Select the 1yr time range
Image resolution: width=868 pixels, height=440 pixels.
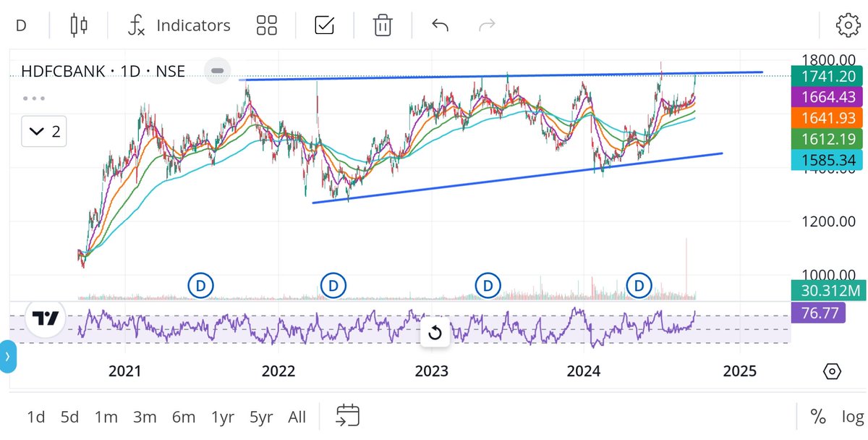click(x=223, y=417)
